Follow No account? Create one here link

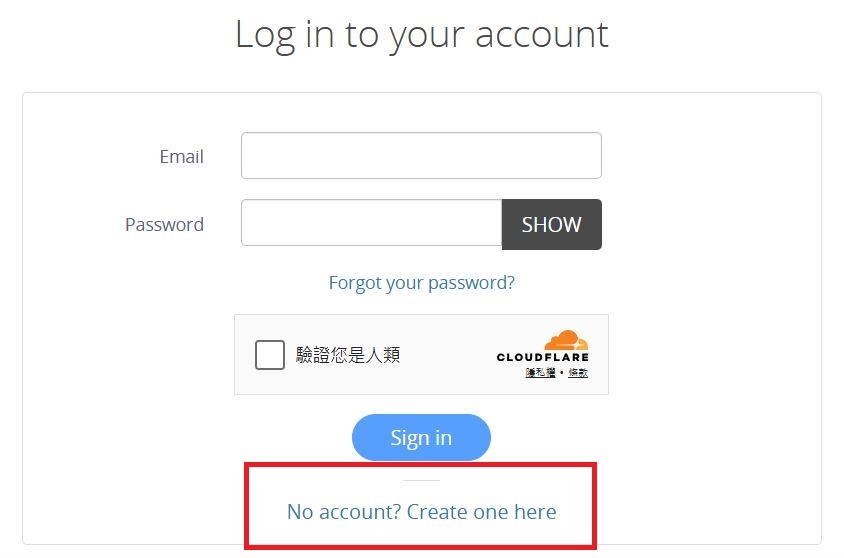(x=421, y=512)
